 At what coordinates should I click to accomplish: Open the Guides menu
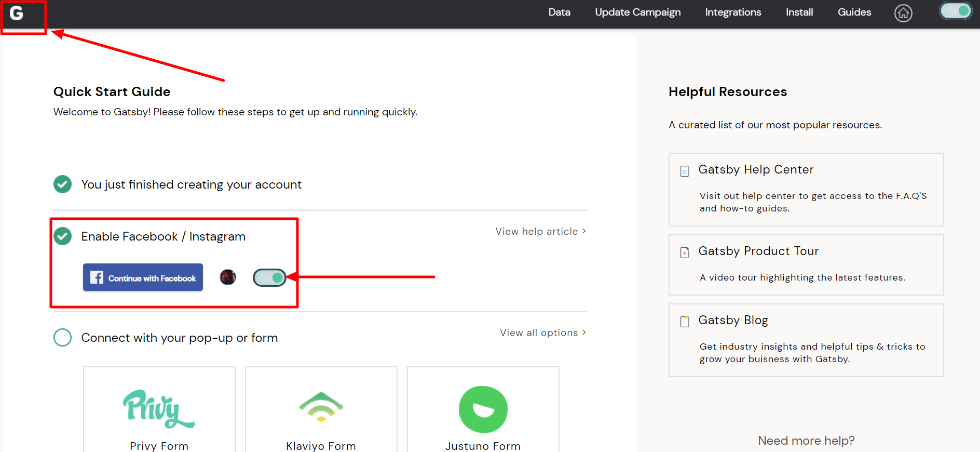coord(854,12)
